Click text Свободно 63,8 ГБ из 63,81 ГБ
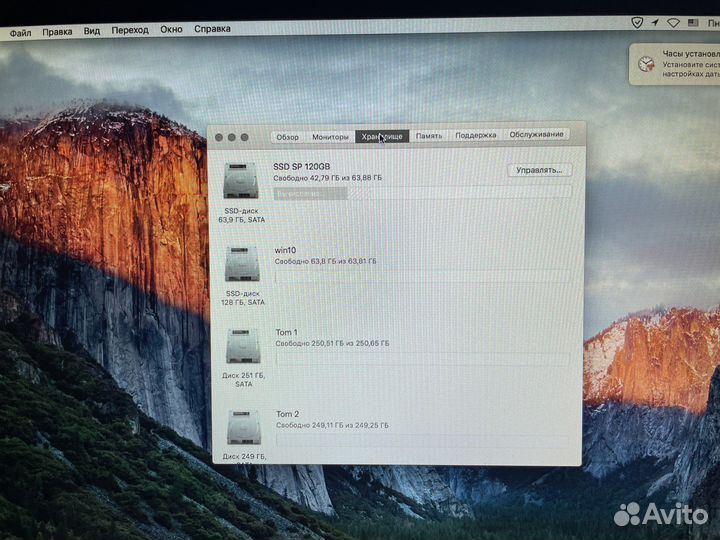Image resolution: width=720 pixels, height=540 pixels. coord(325,261)
